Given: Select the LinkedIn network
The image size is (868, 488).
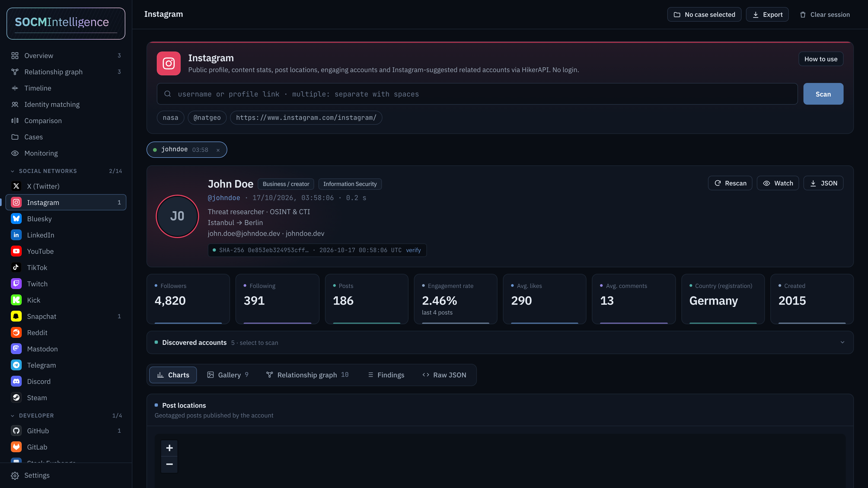Looking at the screenshot, I should pyautogui.click(x=66, y=235).
